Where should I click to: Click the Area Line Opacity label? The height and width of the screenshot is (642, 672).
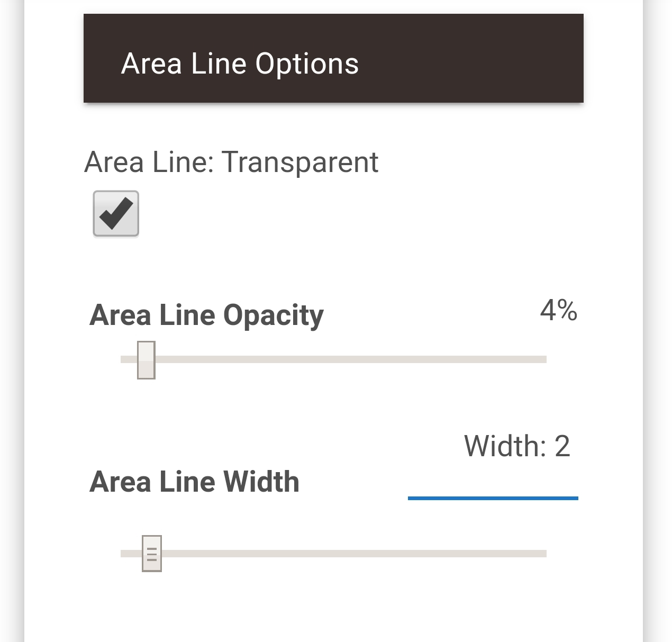tap(206, 315)
